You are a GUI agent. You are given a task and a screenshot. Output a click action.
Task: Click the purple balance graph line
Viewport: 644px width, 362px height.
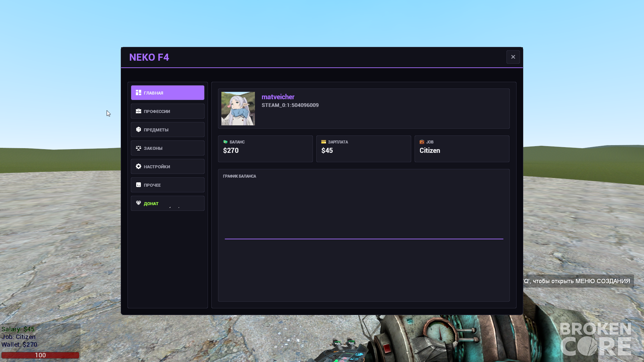click(364, 239)
